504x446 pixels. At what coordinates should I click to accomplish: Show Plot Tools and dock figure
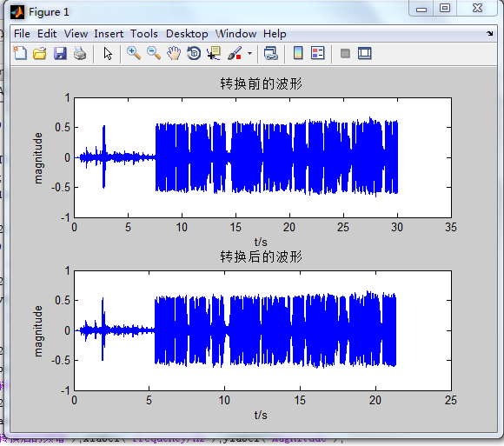click(365, 53)
